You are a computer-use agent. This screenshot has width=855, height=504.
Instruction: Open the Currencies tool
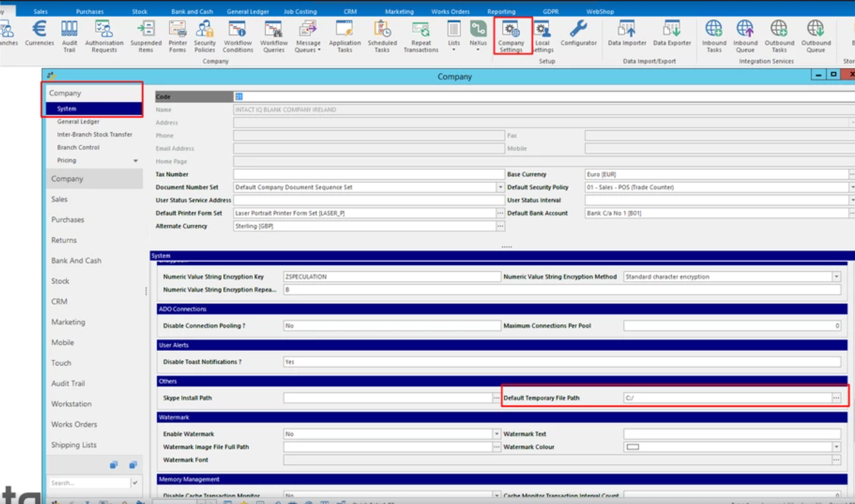point(38,35)
